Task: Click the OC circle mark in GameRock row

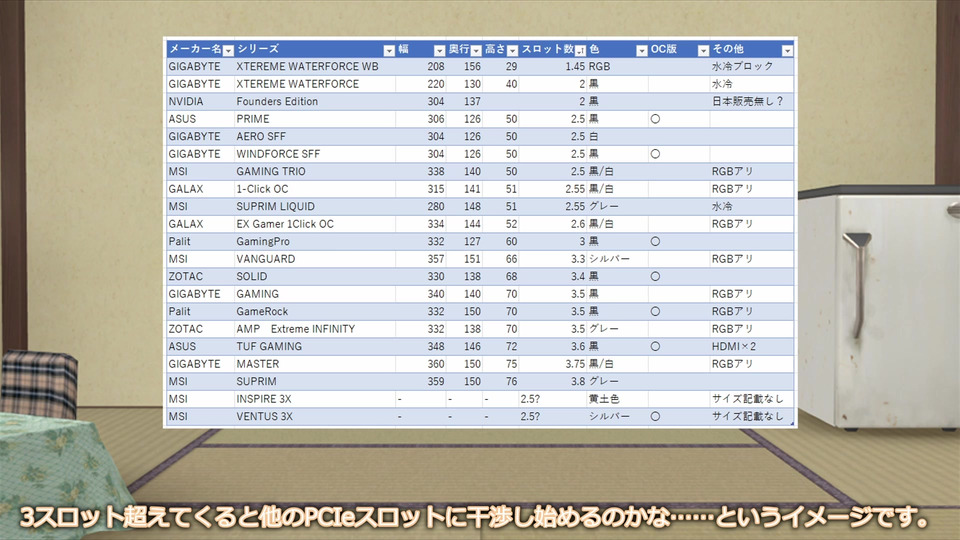Action: tap(655, 311)
